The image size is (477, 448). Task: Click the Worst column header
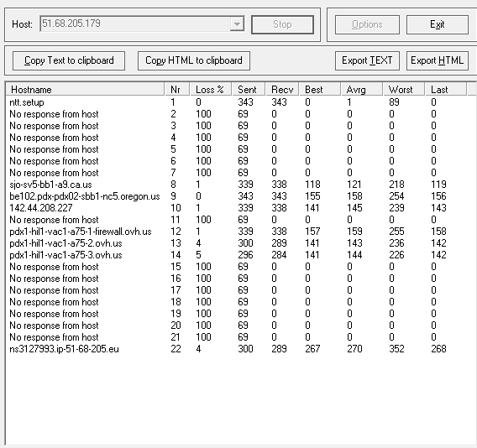pos(403,90)
